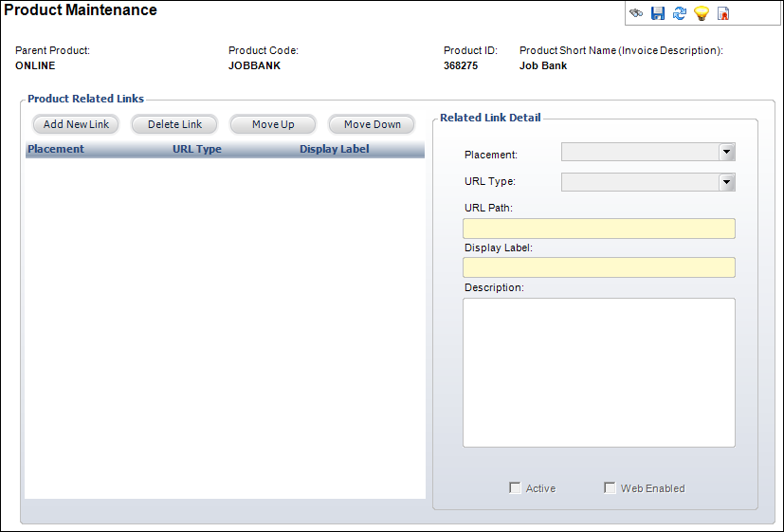The image size is (784, 532).
Task: Sort by the URL Type column header
Action: tap(197, 149)
